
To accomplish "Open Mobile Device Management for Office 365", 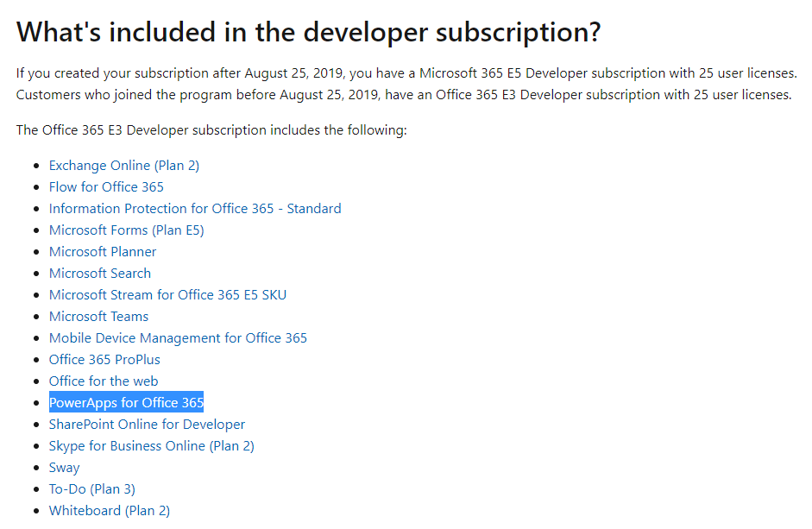I will click(178, 337).
